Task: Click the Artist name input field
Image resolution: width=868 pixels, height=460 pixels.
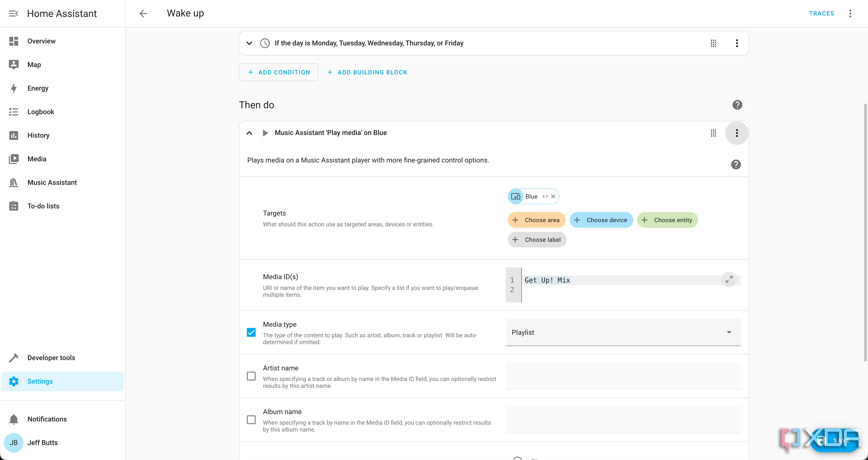Action: (623, 376)
